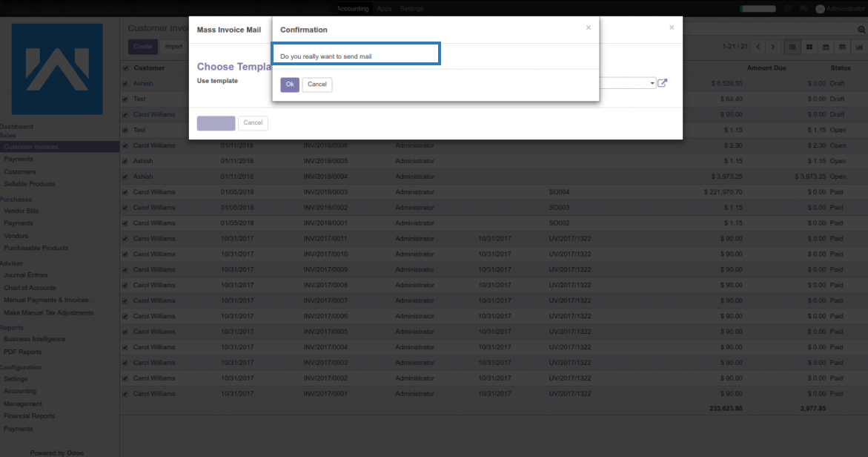This screenshot has width=868, height=457.
Task: Switch to graph view icon
Action: [859, 47]
